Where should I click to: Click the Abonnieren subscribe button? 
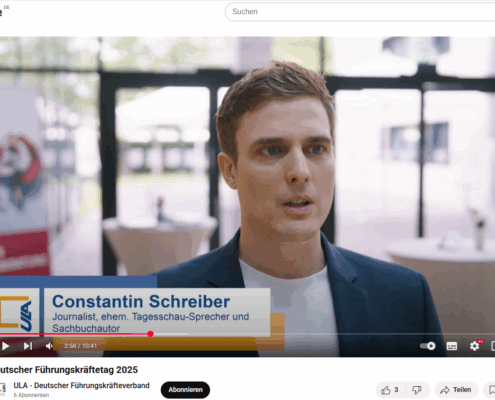tap(185, 390)
